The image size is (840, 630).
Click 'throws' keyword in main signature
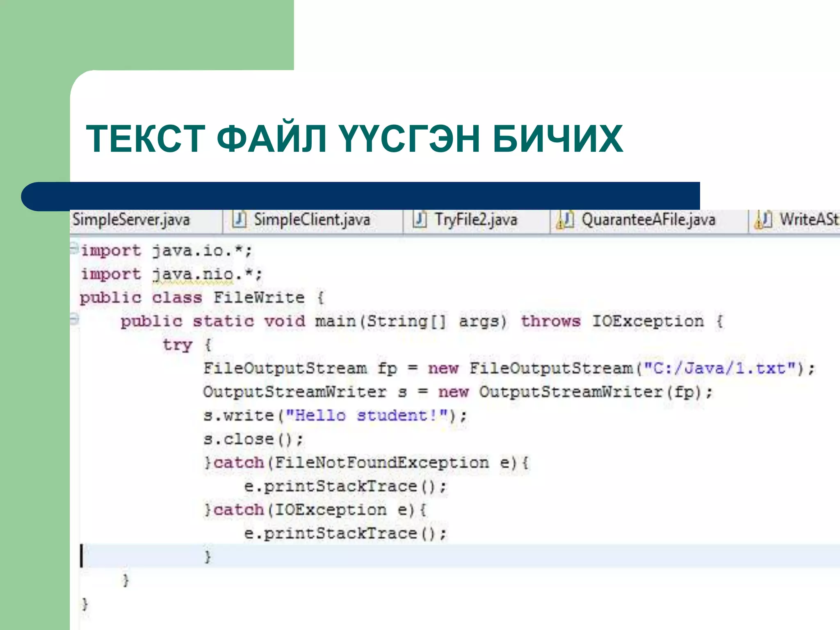(x=550, y=321)
